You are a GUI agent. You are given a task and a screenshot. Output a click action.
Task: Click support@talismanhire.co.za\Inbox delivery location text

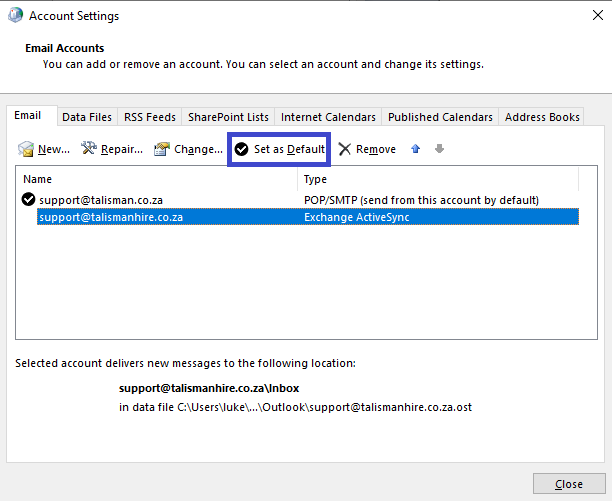coord(209,388)
